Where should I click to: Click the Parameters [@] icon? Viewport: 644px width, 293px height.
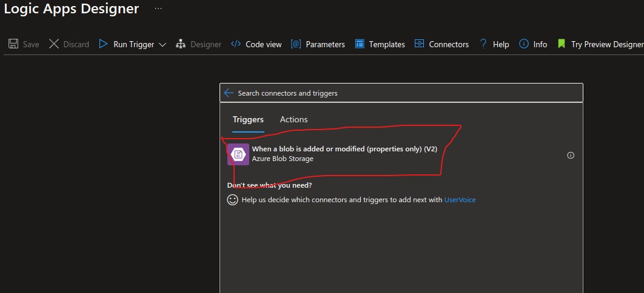[296, 44]
